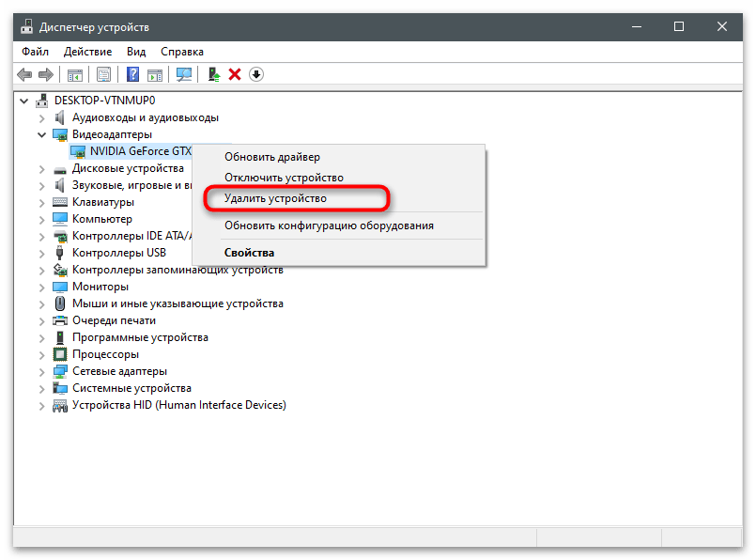Click the Видеоадаптеры category icon
Screen dimensions: 756x560
(60, 134)
